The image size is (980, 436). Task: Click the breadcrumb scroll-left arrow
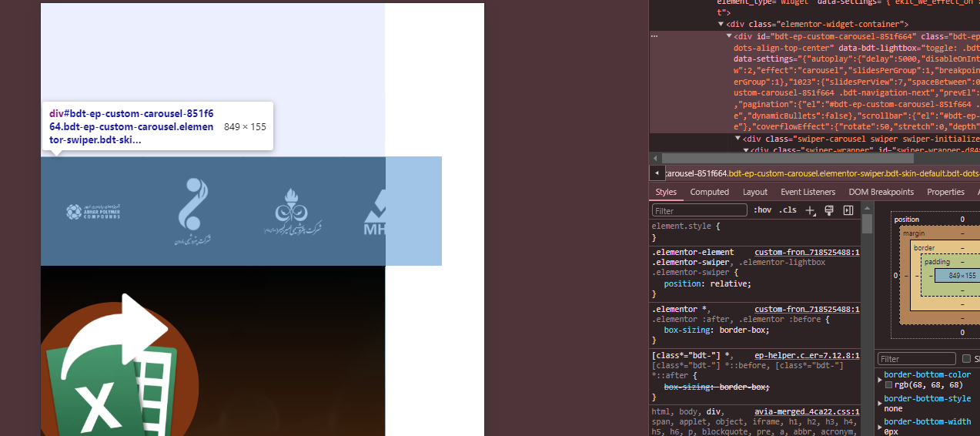click(657, 173)
